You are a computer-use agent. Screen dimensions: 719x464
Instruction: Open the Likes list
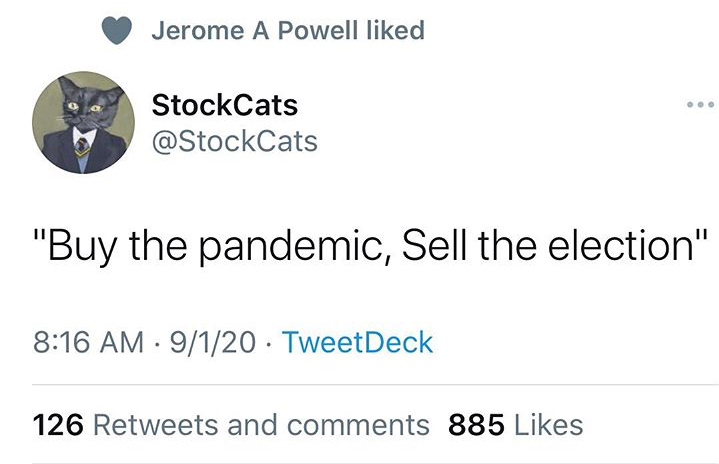coord(547,424)
